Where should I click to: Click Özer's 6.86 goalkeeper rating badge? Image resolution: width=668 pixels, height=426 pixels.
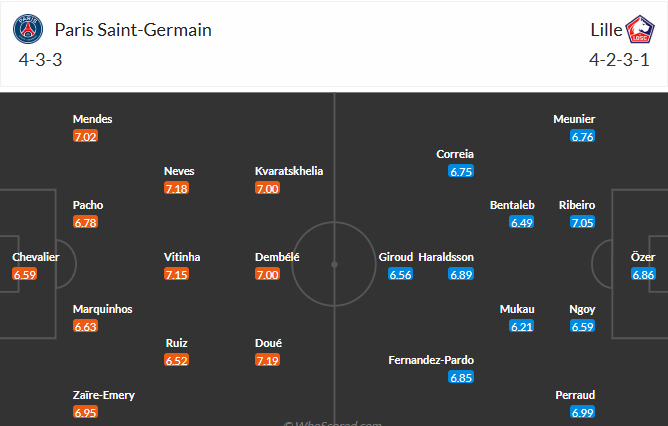[644, 274]
